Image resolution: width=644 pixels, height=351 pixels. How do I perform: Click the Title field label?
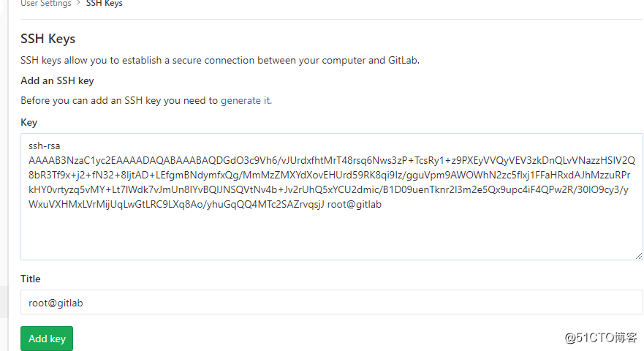point(31,279)
